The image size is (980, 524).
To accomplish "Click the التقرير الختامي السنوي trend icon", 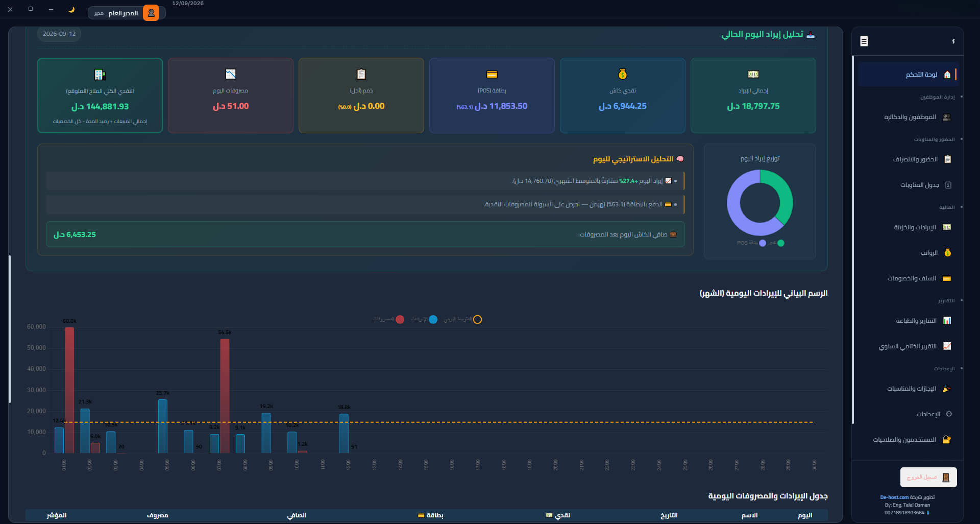I will (x=947, y=346).
